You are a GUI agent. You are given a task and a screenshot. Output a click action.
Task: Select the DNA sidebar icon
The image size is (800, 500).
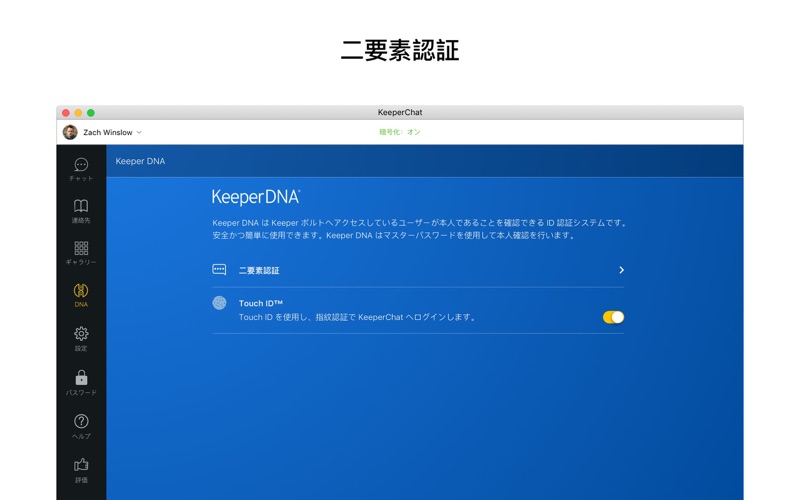pos(81,291)
